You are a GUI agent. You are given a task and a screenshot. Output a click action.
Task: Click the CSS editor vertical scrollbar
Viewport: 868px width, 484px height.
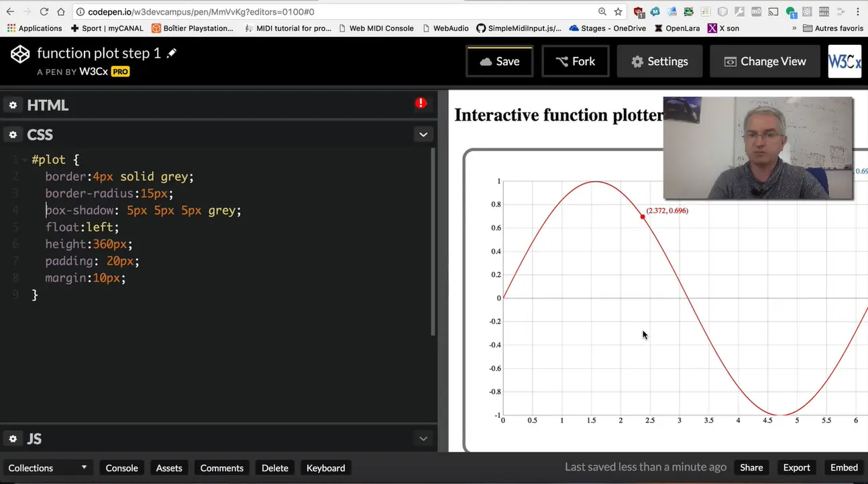point(433,241)
